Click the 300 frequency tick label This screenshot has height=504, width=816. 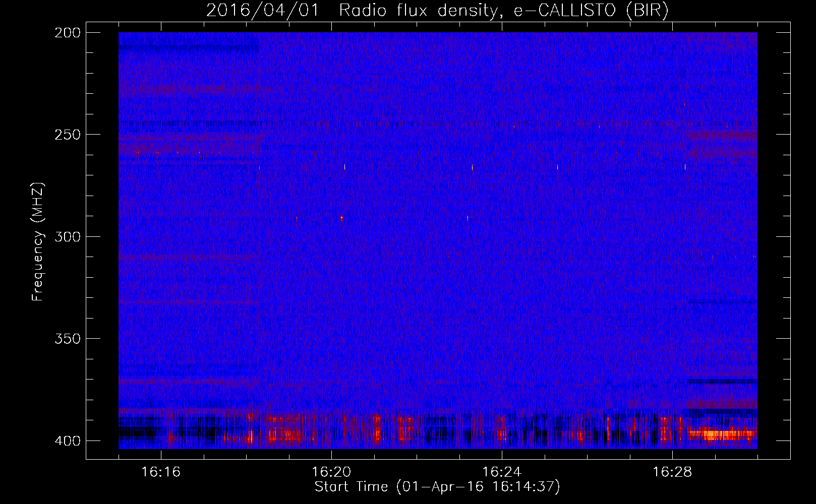[x=67, y=236]
